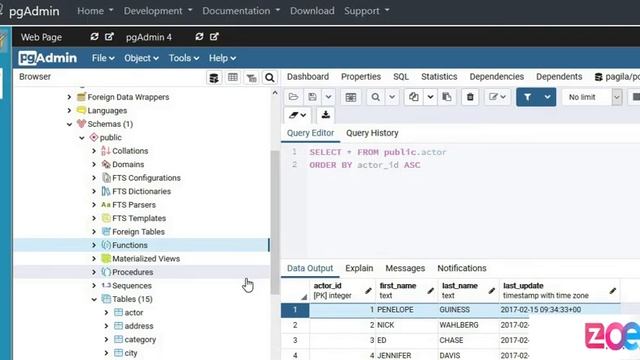Click the Delete trash toolbar icon
This screenshot has width=640, height=360.
coord(470,97)
